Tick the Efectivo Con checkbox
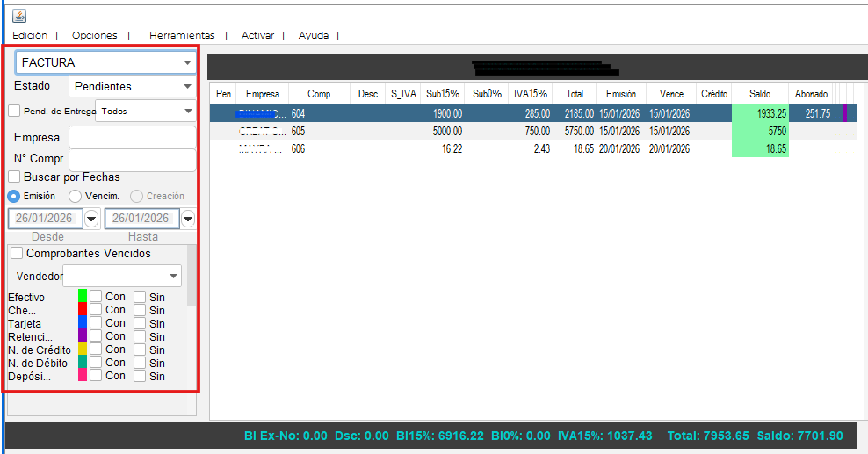Screen dimensions: 868x454 point(96,297)
